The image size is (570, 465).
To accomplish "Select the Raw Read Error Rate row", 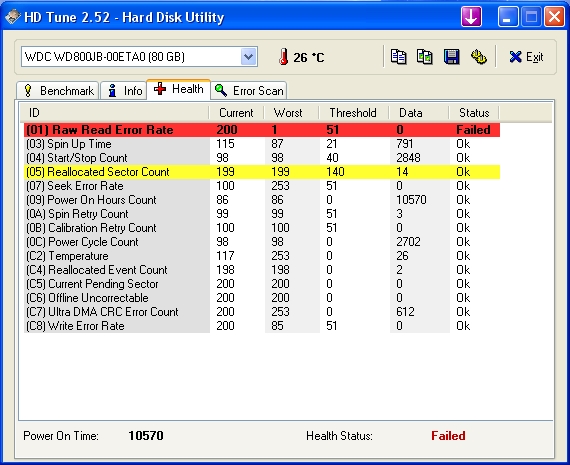I will tap(262, 130).
